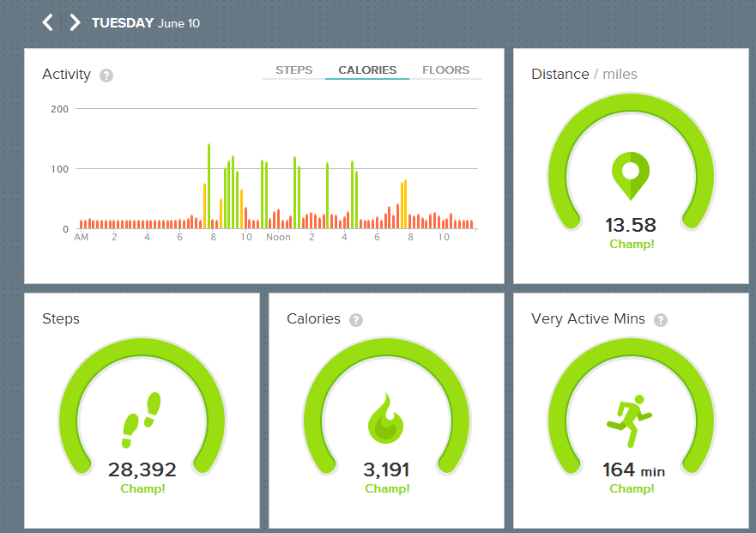Click Champ! under the steps gauge

(x=142, y=488)
